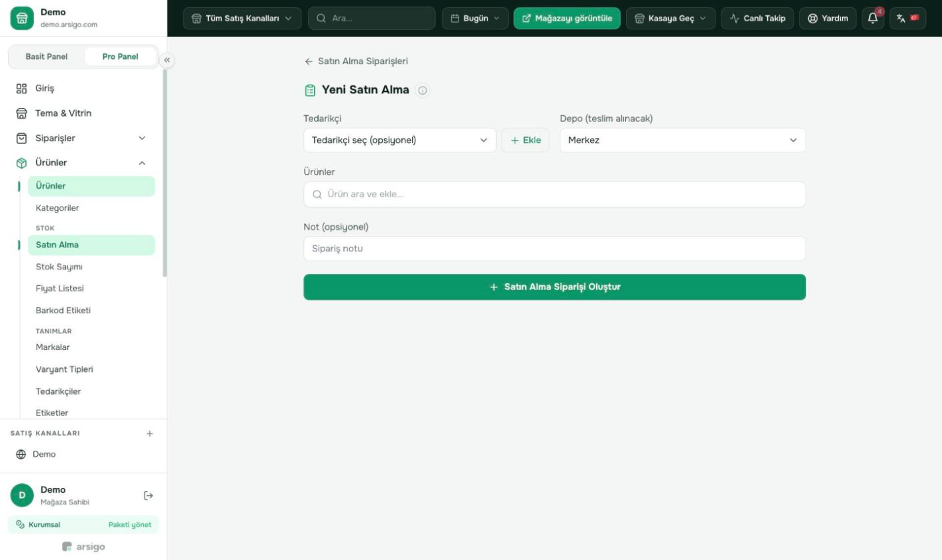Click the Ekle supplier button

pyautogui.click(x=525, y=140)
